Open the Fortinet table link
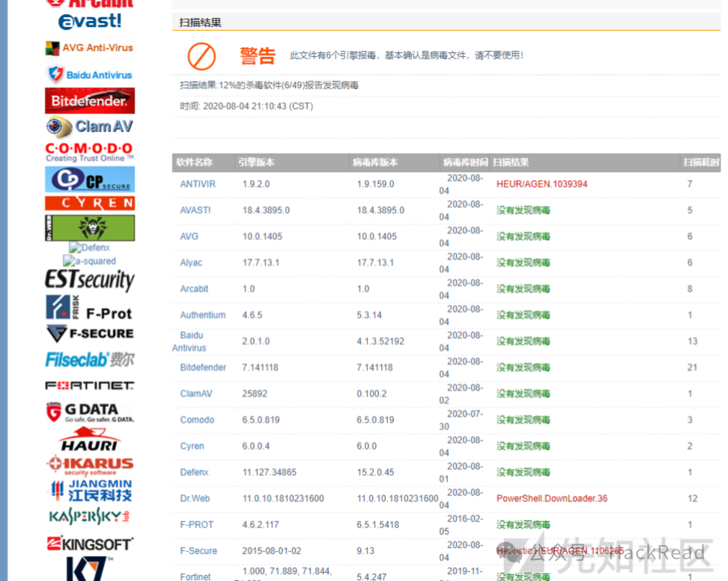The height and width of the screenshot is (581, 728). tap(195, 577)
